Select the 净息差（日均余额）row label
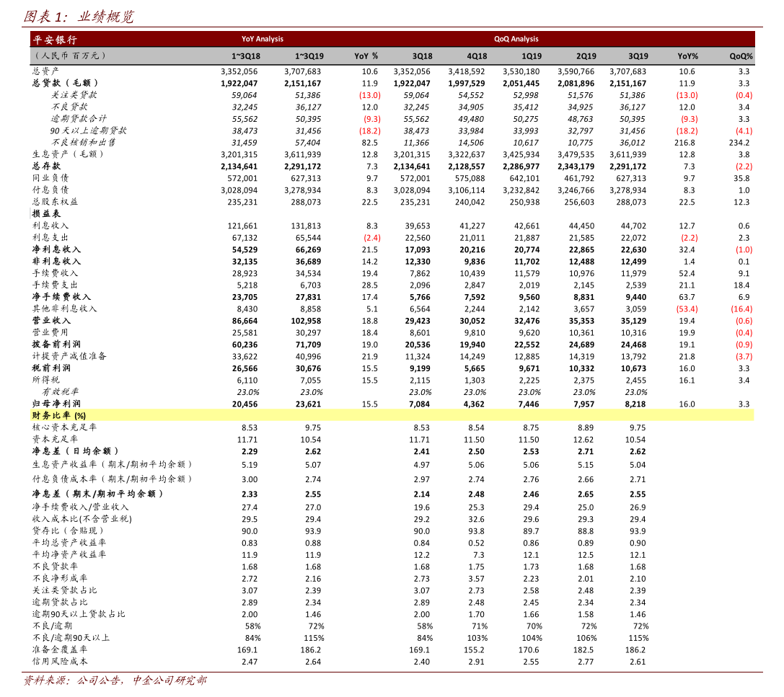Viewport: 784px width, 697px height. click(x=66, y=451)
